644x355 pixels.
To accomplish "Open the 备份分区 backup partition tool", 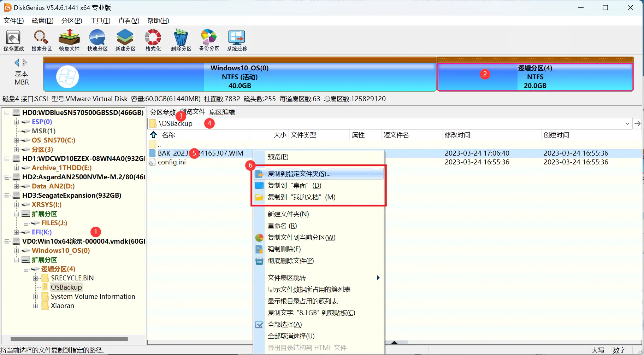I will point(209,40).
